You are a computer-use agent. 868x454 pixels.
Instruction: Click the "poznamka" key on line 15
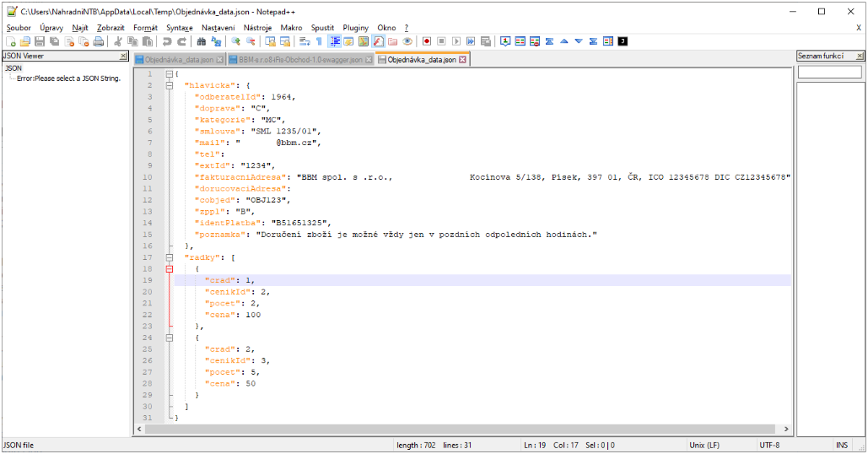pos(220,235)
